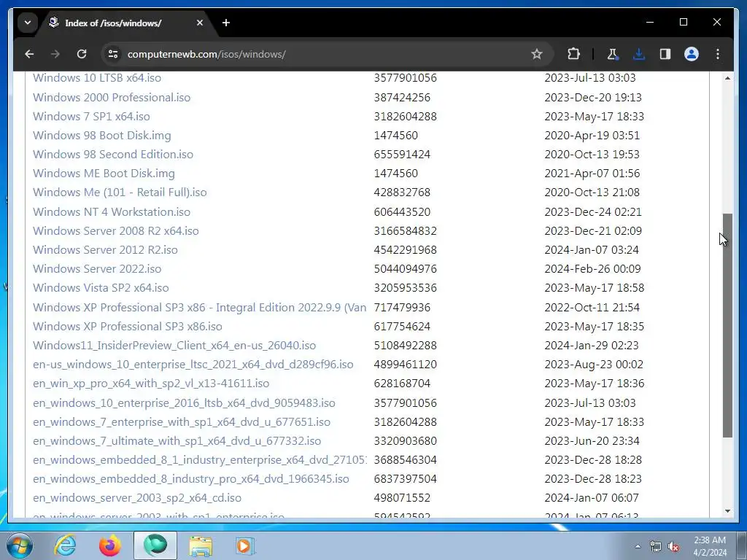Download en_windows_embedded_8_industry_pro iso
This screenshot has width=747, height=560.
190,479
